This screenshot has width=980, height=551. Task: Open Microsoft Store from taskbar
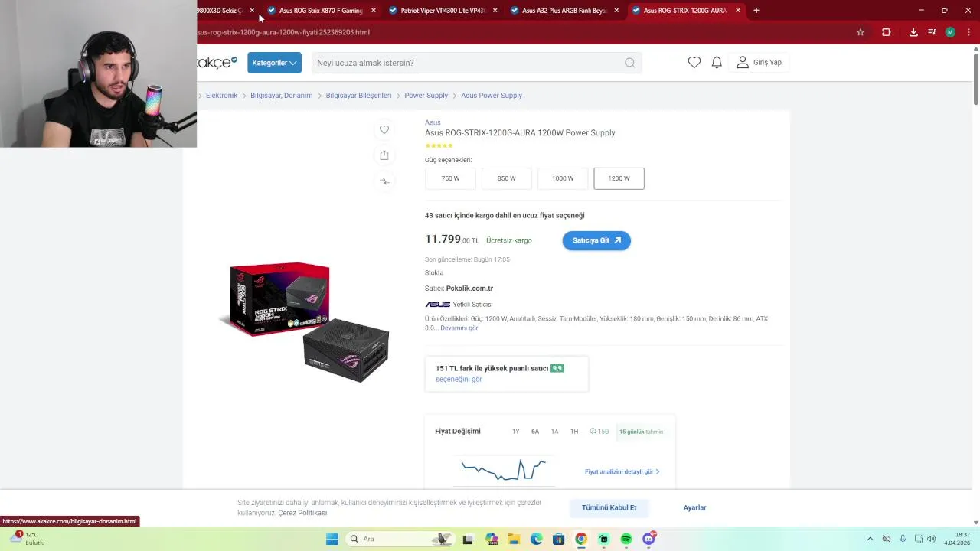coord(558,539)
